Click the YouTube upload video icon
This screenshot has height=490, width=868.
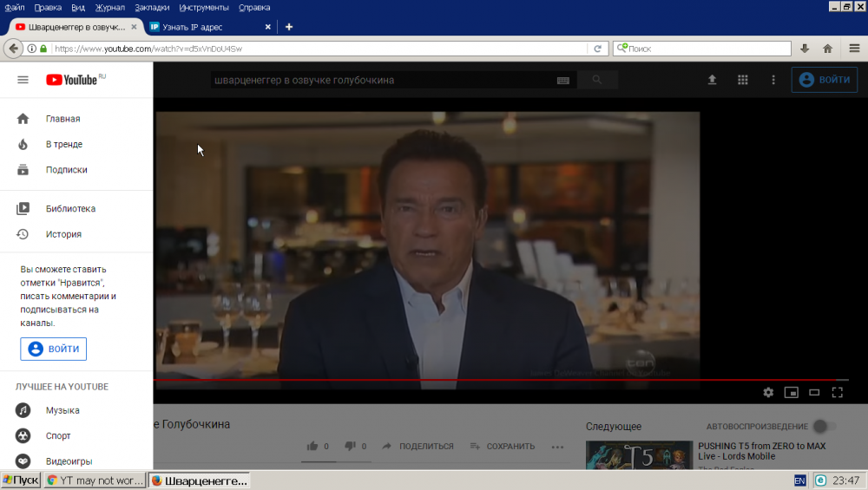(x=713, y=80)
